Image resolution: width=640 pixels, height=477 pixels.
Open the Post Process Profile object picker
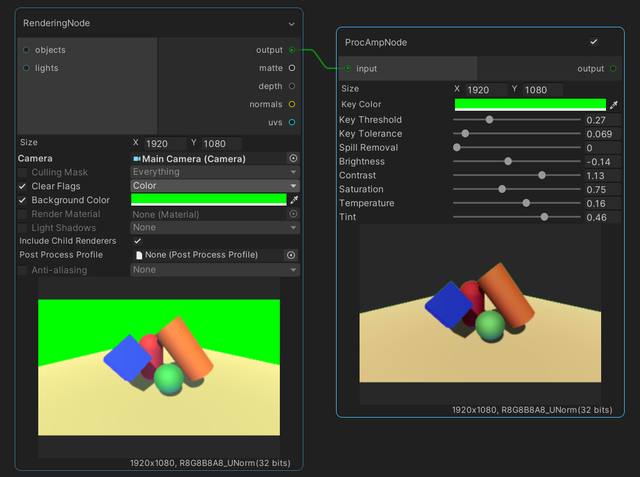(x=291, y=255)
